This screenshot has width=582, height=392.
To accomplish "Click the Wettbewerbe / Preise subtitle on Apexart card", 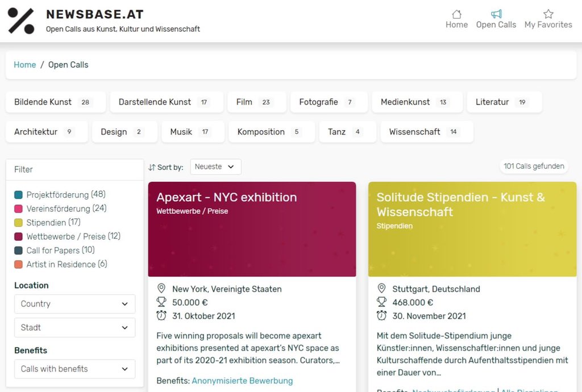I will [192, 211].
